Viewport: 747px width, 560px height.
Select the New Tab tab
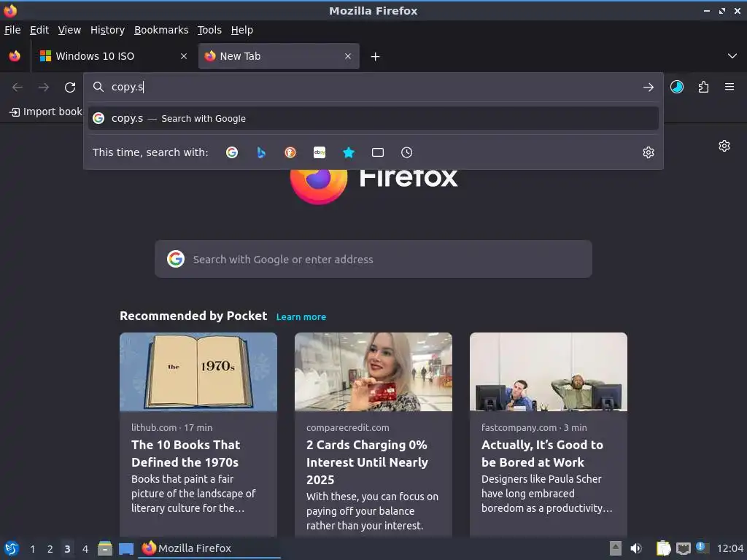point(279,56)
